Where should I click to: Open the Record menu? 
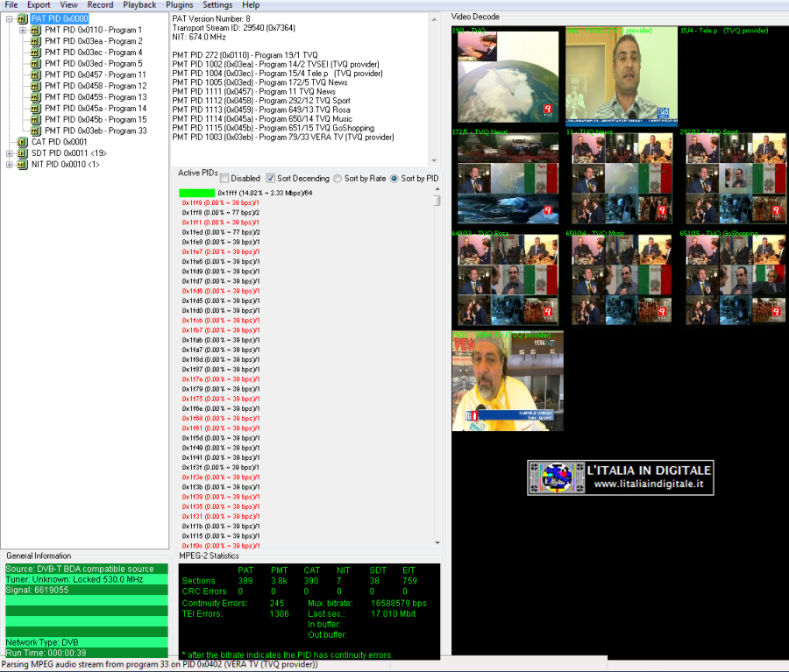tap(100, 4)
